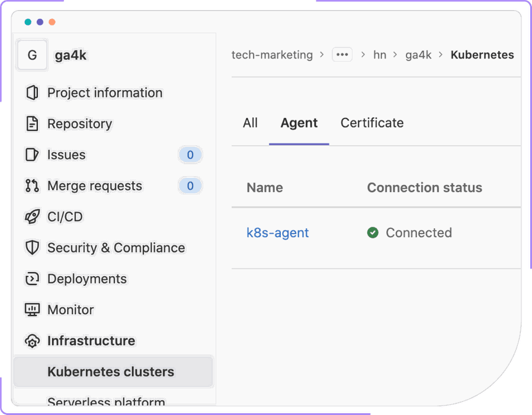Click the Monitor screen icon

pos(32,309)
